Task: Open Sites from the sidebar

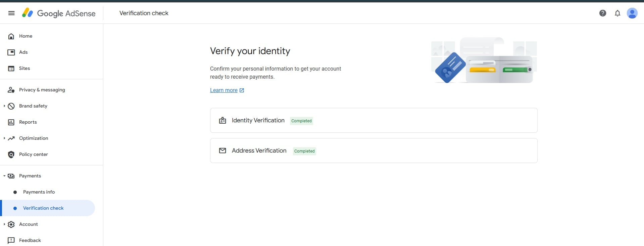Action: coord(24,69)
